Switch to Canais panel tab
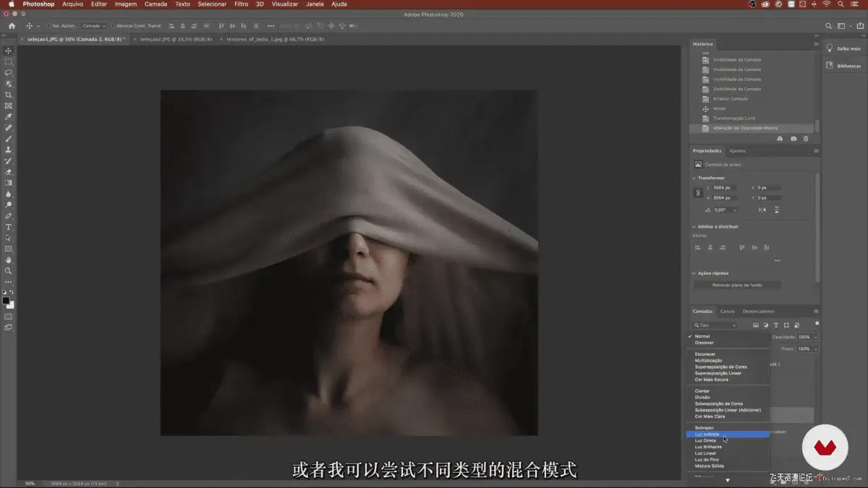The width and height of the screenshot is (868, 488). 727,312
